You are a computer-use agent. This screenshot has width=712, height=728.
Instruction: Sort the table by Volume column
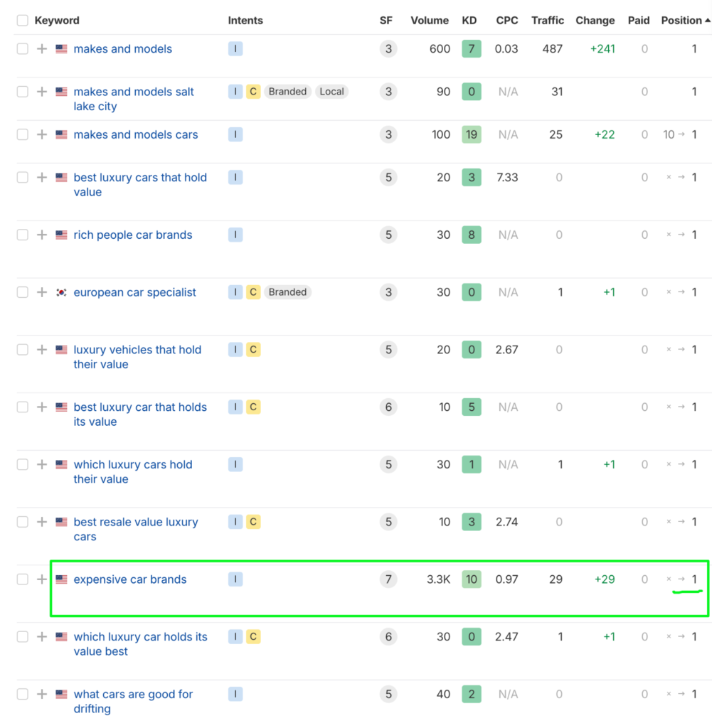tap(430, 21)
